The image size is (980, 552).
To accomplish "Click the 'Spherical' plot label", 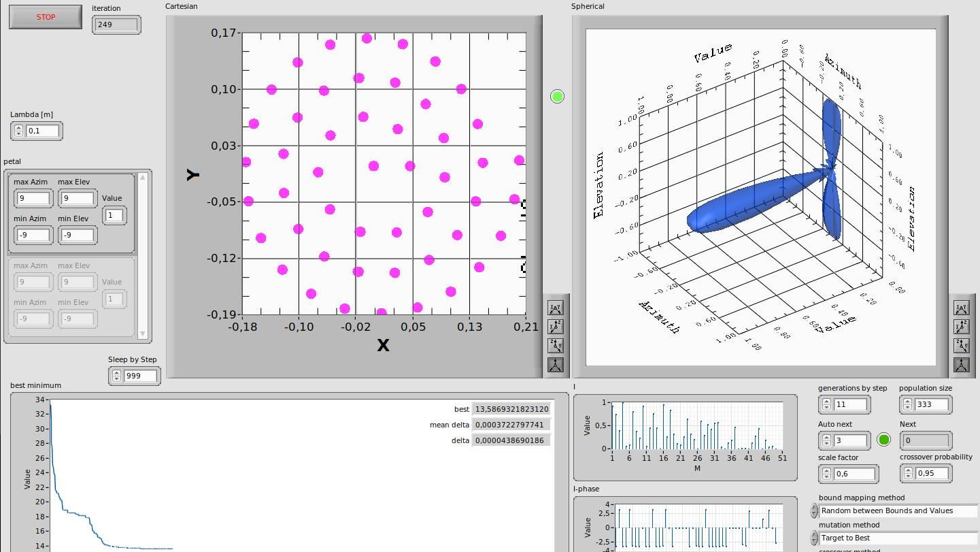I will pyautogui.click(x=588, y=6).
